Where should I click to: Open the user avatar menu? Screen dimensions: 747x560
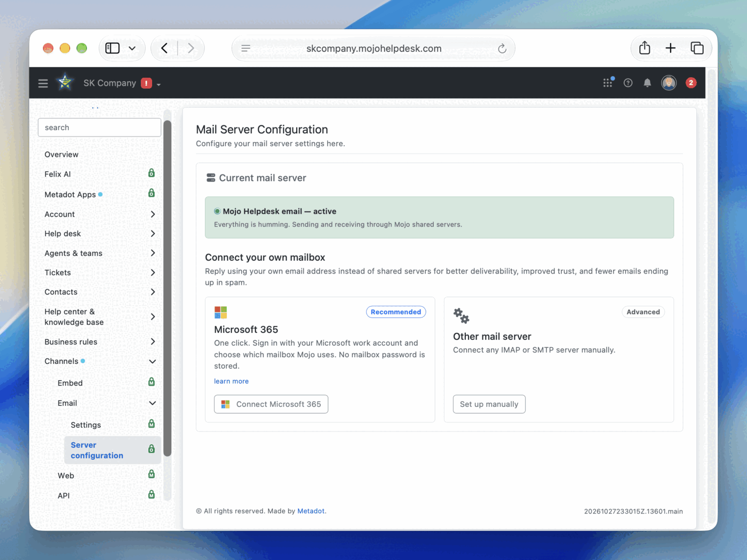(x=669, y=83)
